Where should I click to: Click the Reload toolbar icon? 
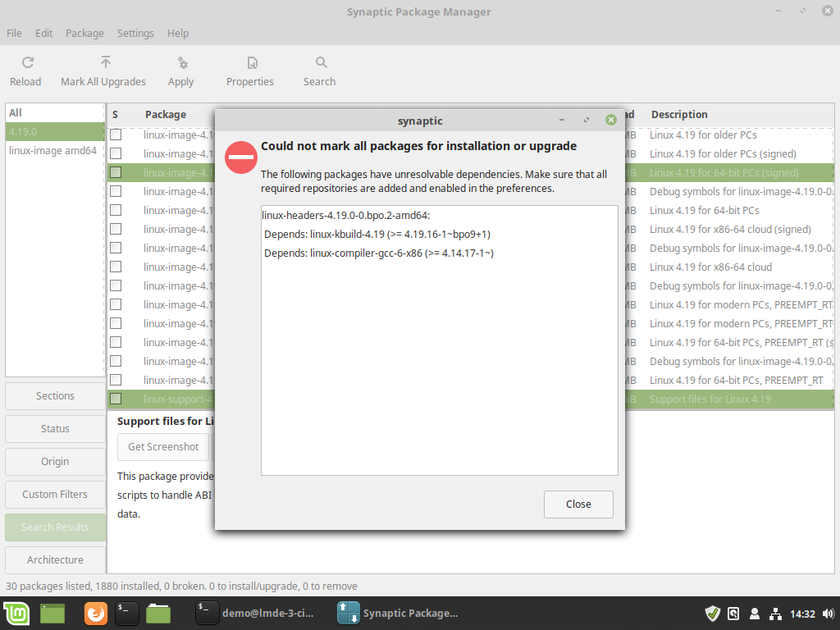(27, 62)
